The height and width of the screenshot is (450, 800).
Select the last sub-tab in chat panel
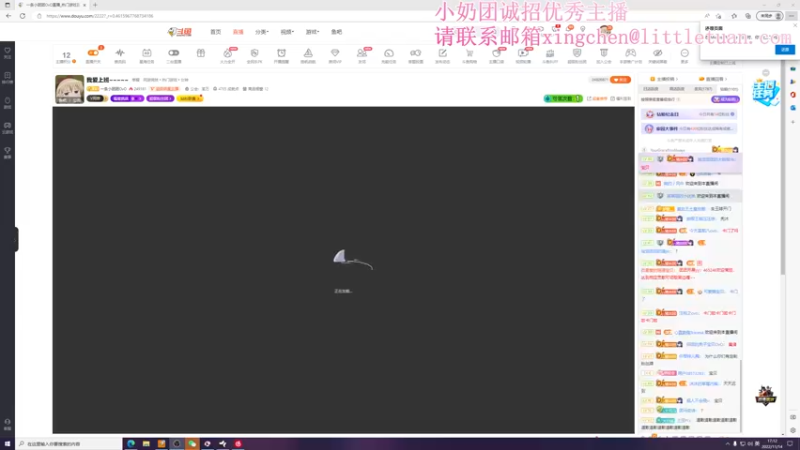pos(729,89)
